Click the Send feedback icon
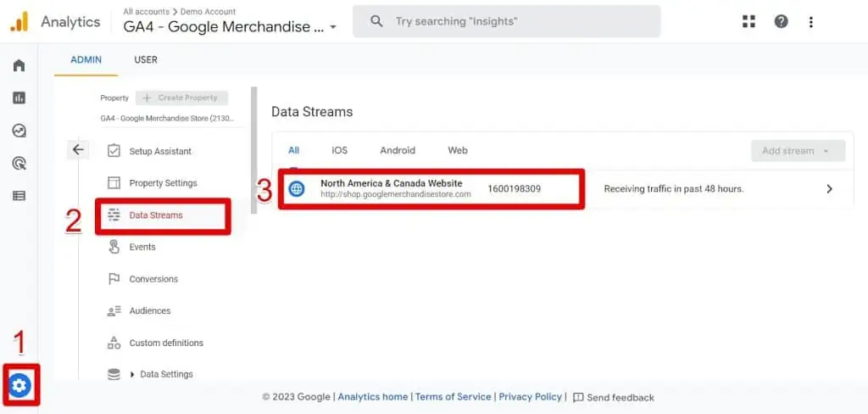This screenshot has height=414, width=868. tap(578, 397)
